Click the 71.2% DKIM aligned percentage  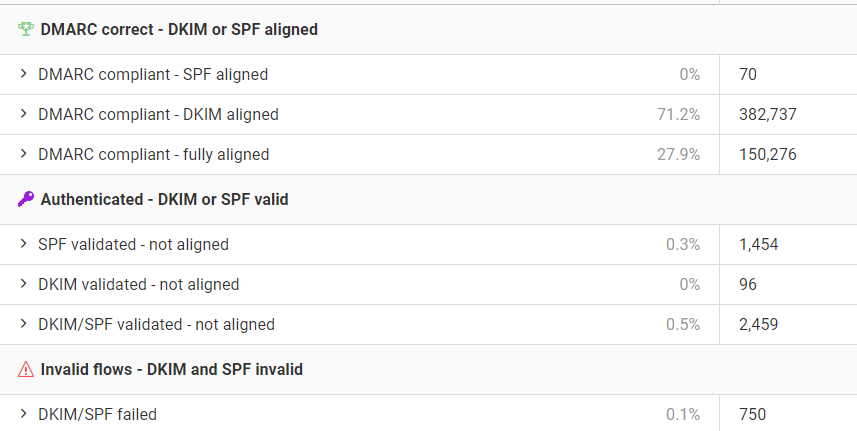678,115
